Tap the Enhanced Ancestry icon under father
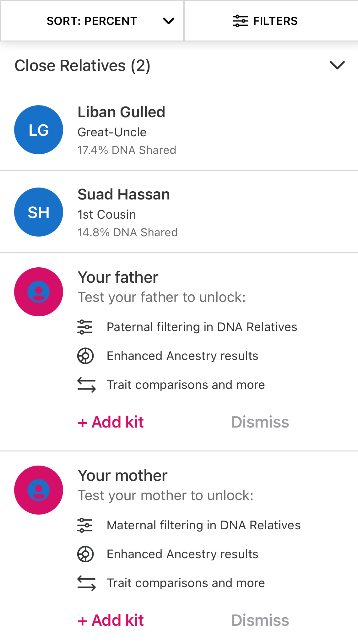This screenshot has height=644, width=358. 85,356
